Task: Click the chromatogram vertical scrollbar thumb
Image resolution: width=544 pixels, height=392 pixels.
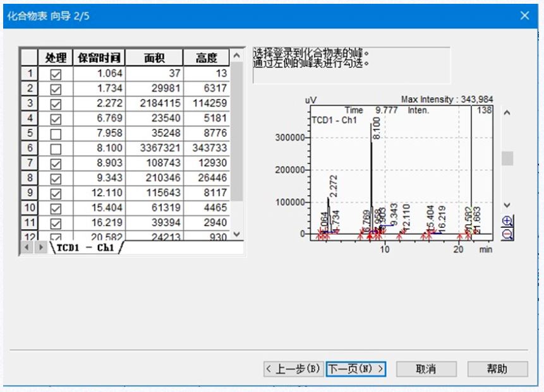Action: 507,158
